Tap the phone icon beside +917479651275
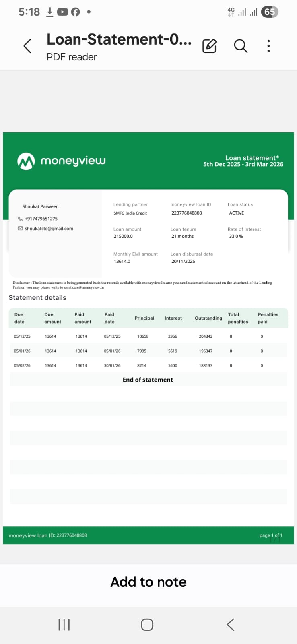This screenshot has height=644, width=297. [x=20, y=219]
